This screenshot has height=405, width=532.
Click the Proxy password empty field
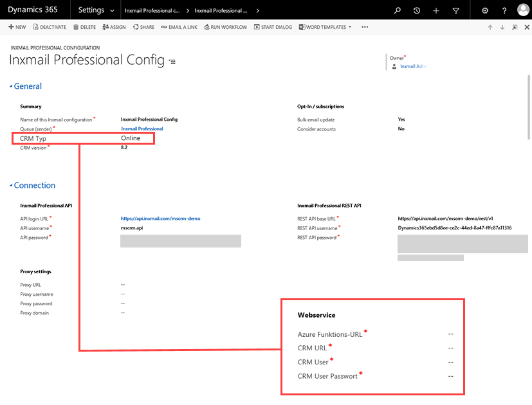point(123,303)
